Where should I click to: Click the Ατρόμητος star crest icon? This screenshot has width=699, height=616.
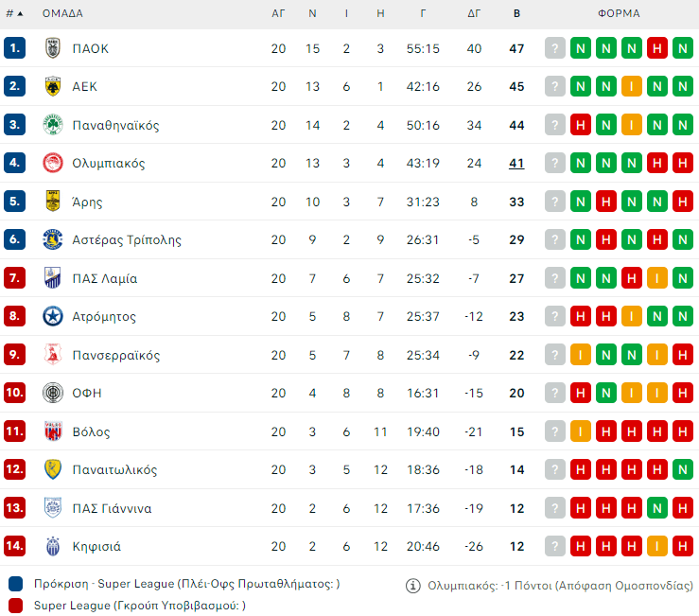tap(53, 317)
